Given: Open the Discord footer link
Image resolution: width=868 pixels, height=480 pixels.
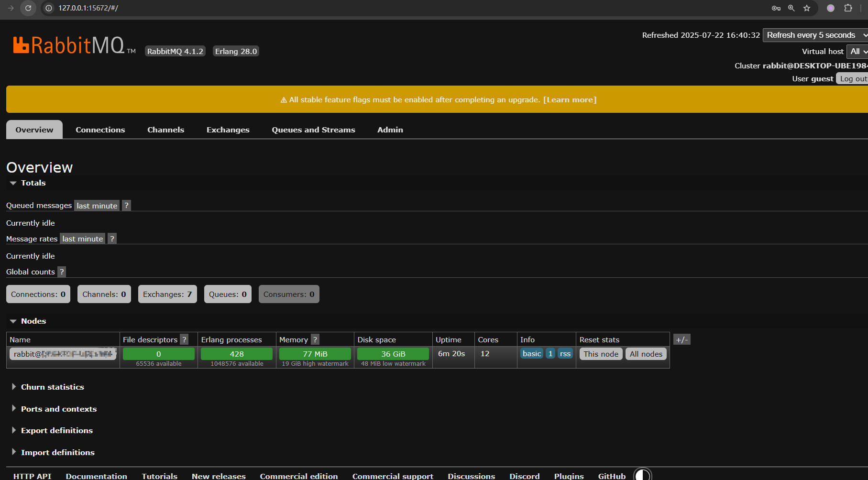Looking at the screenshot, I should pos(525,476).
